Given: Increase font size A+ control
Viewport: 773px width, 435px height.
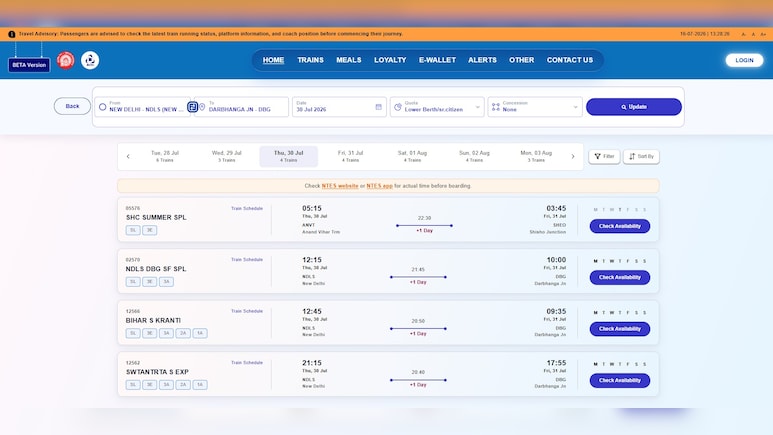Looking at the screenshot, I should 763,34.
